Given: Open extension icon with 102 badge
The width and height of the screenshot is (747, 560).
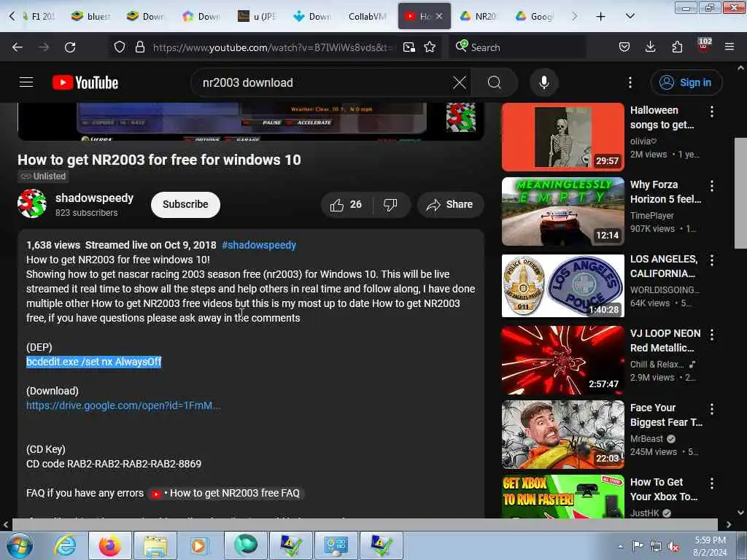Looking at the screenshot, I should click(704, 46).
